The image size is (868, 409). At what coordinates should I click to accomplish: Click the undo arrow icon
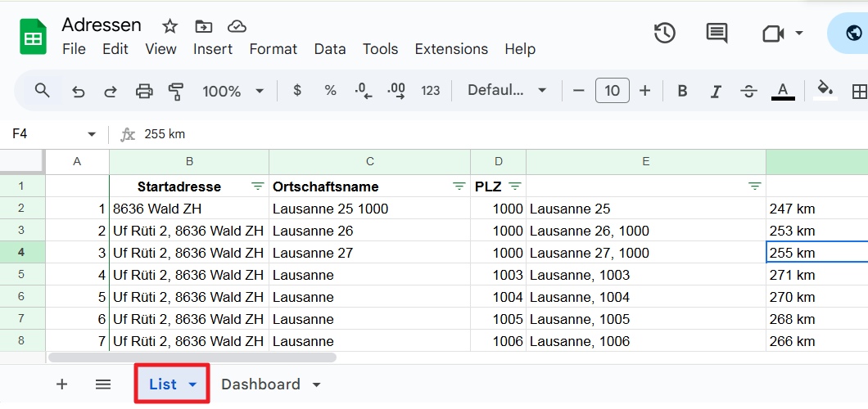click(x=79, y=91)
